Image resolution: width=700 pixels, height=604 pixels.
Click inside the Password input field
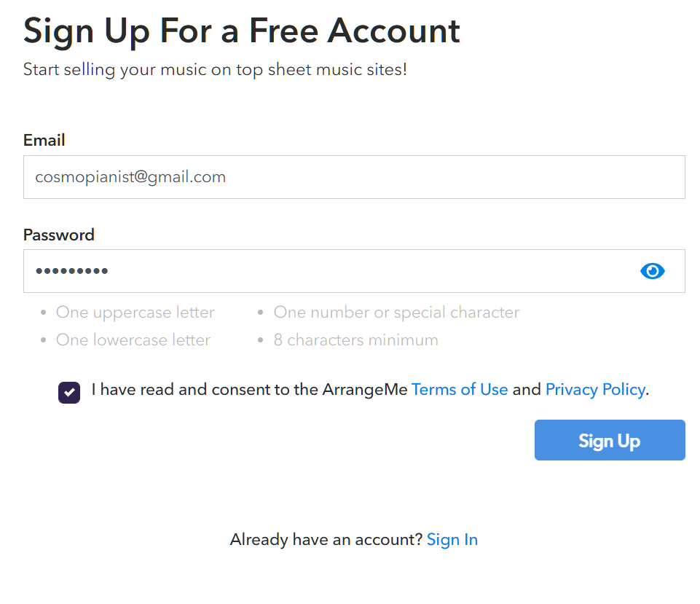pyautogui.click(x=328, y=271)
